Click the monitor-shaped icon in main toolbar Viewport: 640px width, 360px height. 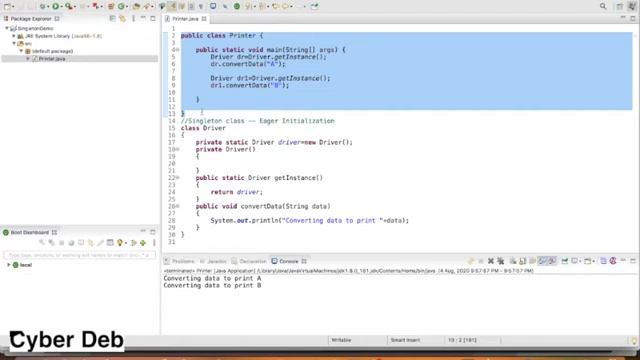pyautogui.click(x=213, y=6)
